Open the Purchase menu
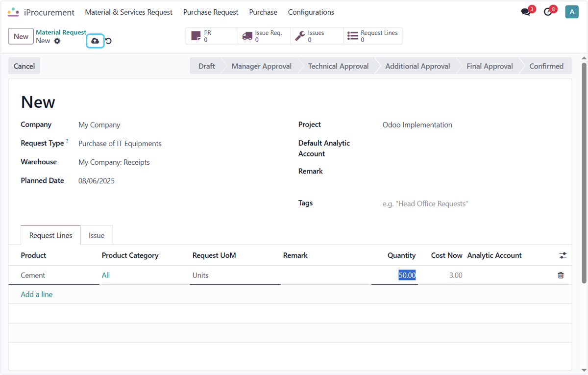Image resolution: width=588 pixels, height=375 pixels. pos(263,12)
